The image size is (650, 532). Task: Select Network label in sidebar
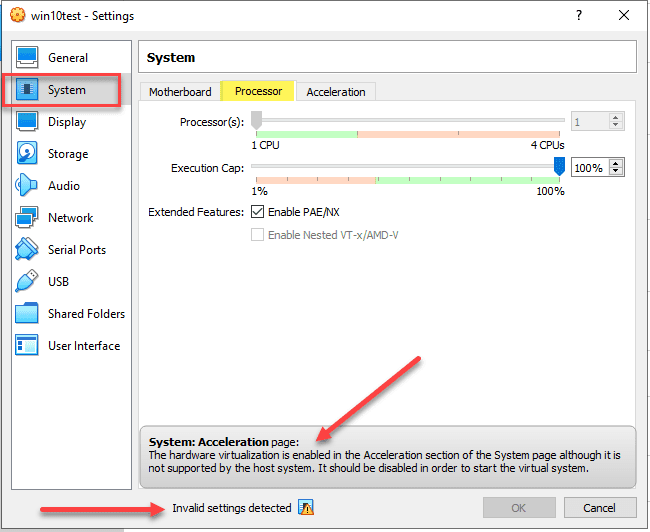click(70, 217)
